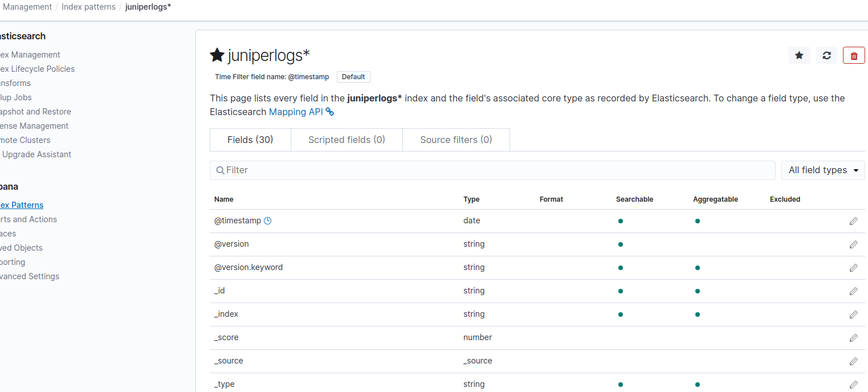Open Remote Clusters in sidebar
Screen dimensions: 868x392
click(x=25, y=140)
